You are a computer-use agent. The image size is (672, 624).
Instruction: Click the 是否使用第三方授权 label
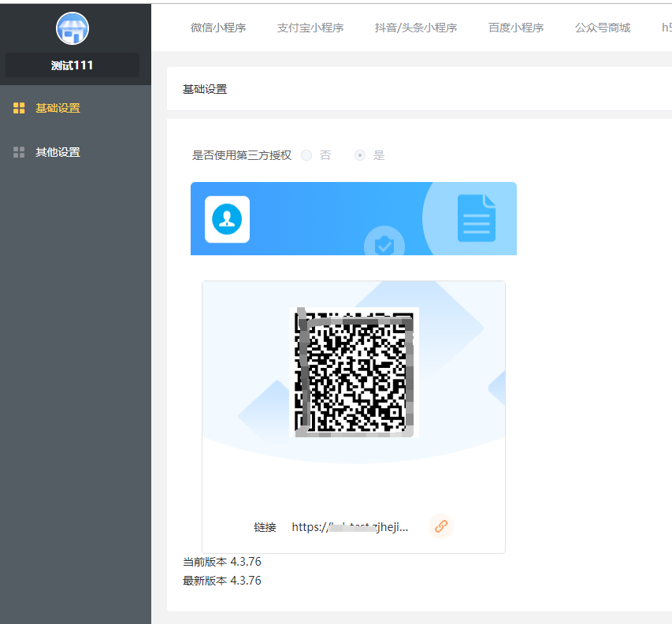242,155
